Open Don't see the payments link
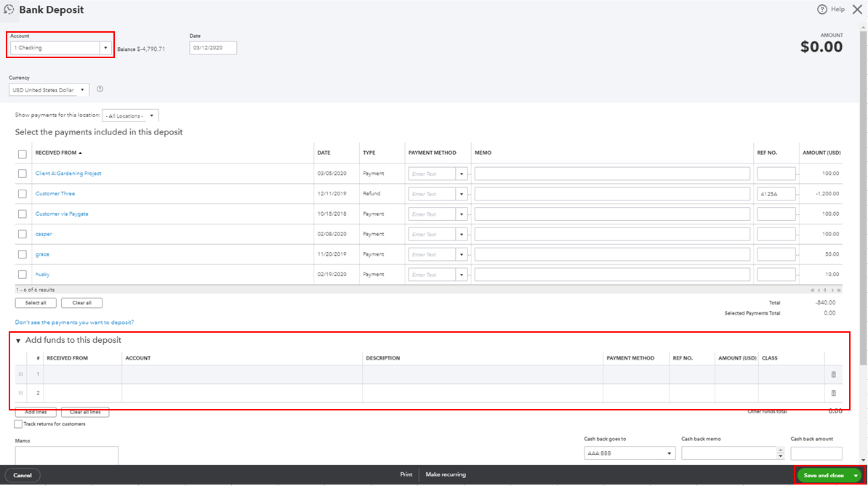The image size is (868, 486). pos(74,323)
